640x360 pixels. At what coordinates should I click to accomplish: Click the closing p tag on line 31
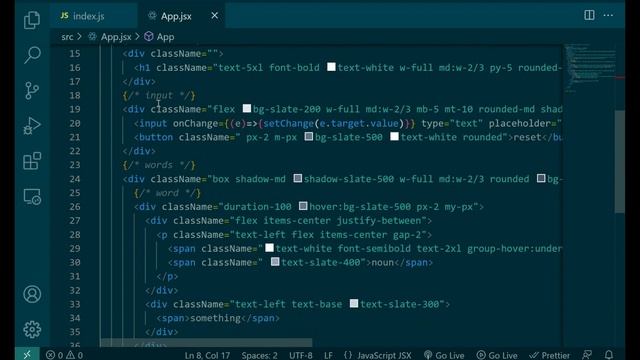(167, 277)
